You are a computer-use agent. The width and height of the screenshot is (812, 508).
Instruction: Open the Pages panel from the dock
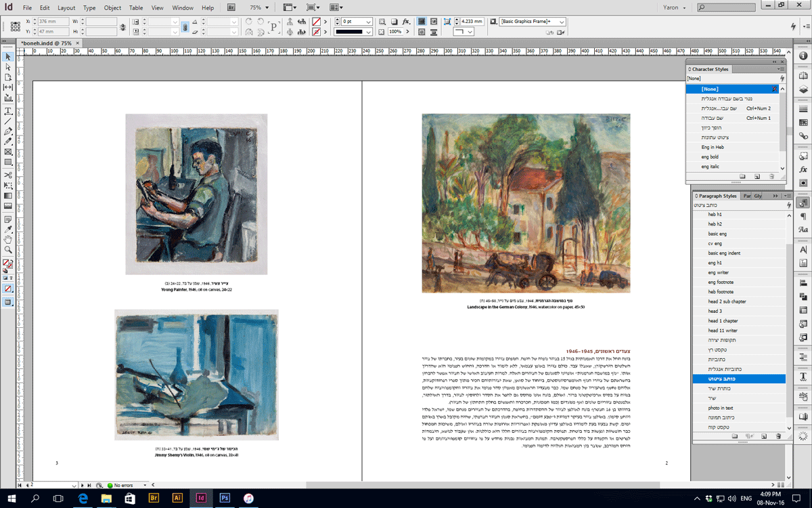[x=803, y=76]
